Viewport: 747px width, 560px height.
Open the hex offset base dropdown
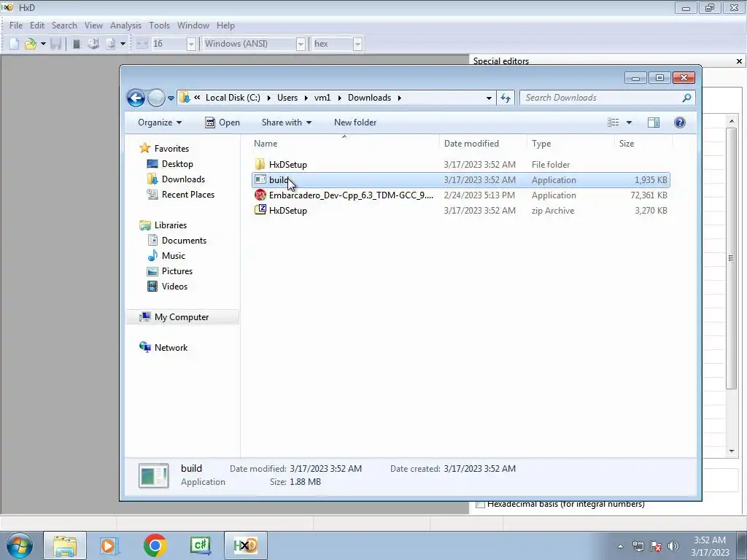(x=357, y=44)
